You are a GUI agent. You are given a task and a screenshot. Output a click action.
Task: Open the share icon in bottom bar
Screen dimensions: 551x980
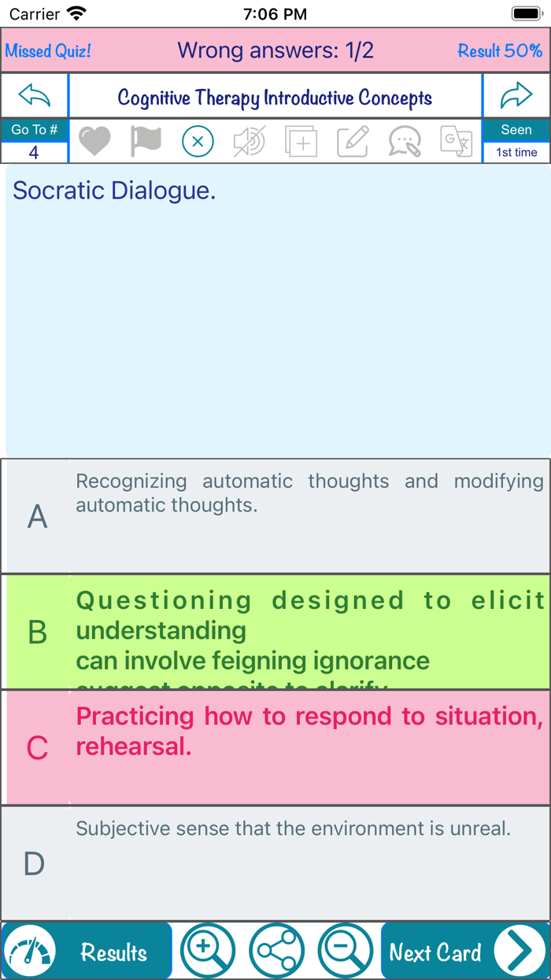coord(277,951)
